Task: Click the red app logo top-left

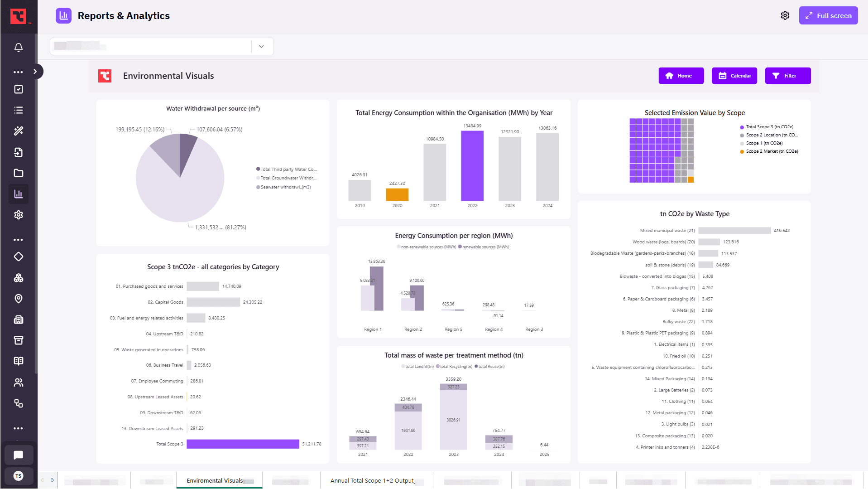Action: click(19, 16)
